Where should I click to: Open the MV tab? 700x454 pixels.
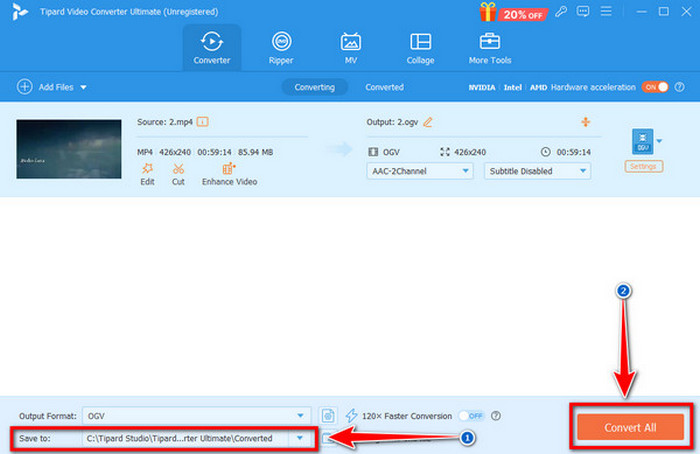(x=350, y=47)
